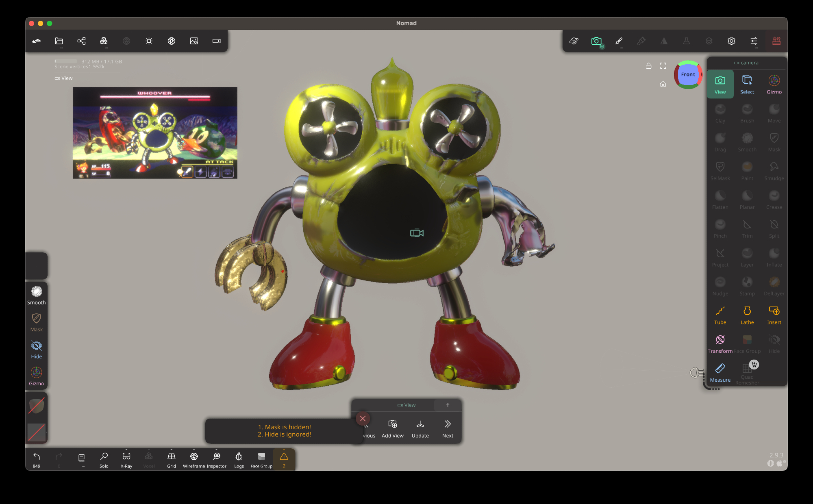Select the Tube tool
The height and width of the screenshot is (504, 813).
coord(720,315)
